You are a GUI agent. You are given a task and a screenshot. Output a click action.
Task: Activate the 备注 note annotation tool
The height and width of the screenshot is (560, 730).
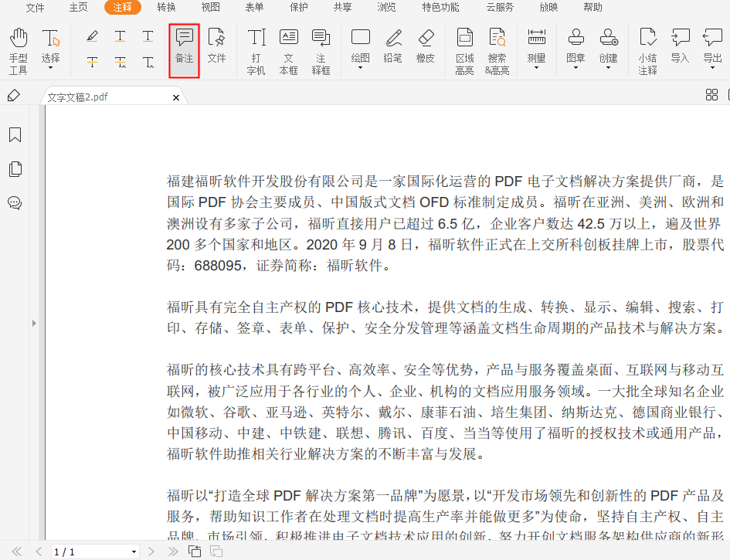pyautogui.click(x=183, y=50)
